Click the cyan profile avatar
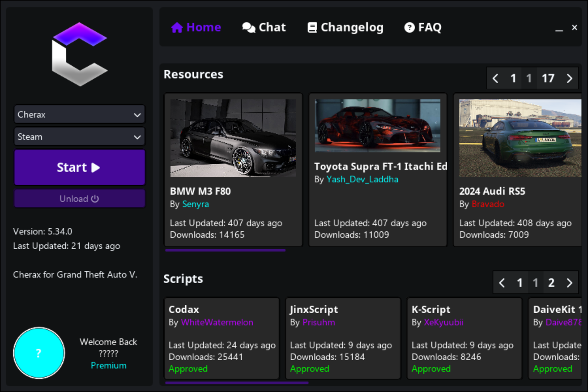Screen dimensions: 588x392 click(39, 353)
